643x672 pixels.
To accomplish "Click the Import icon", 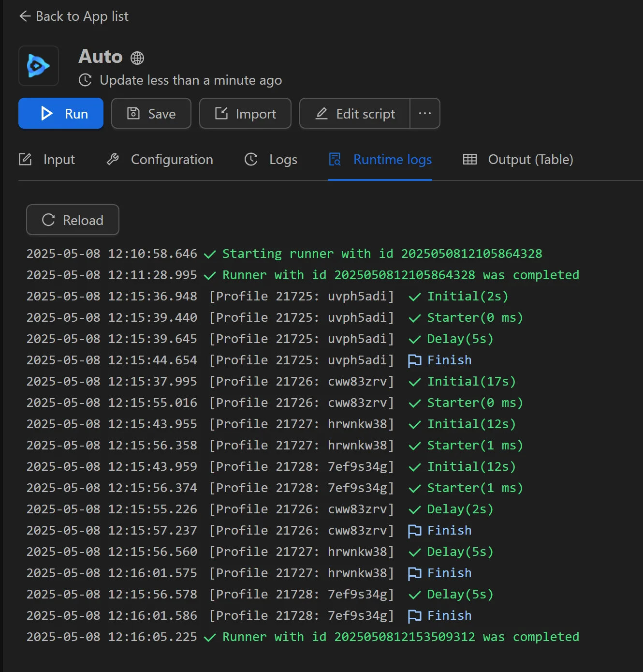I will [x=221, y=113].
